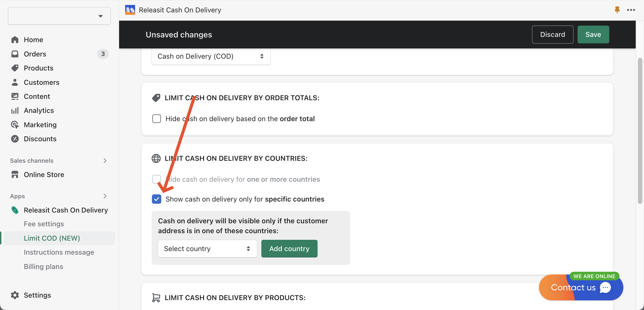Click the pin icon in the header
The image size is (644, 310).
click(617, 10)
